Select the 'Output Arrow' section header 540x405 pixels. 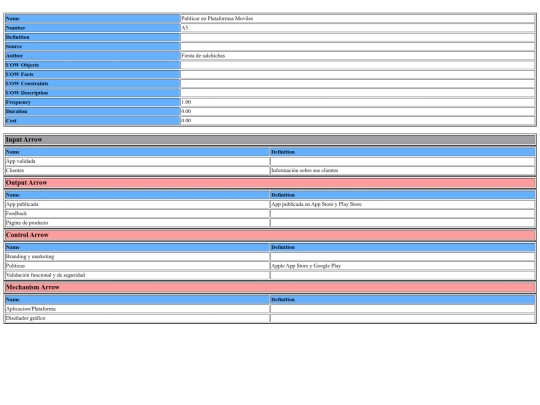point(270,183)
